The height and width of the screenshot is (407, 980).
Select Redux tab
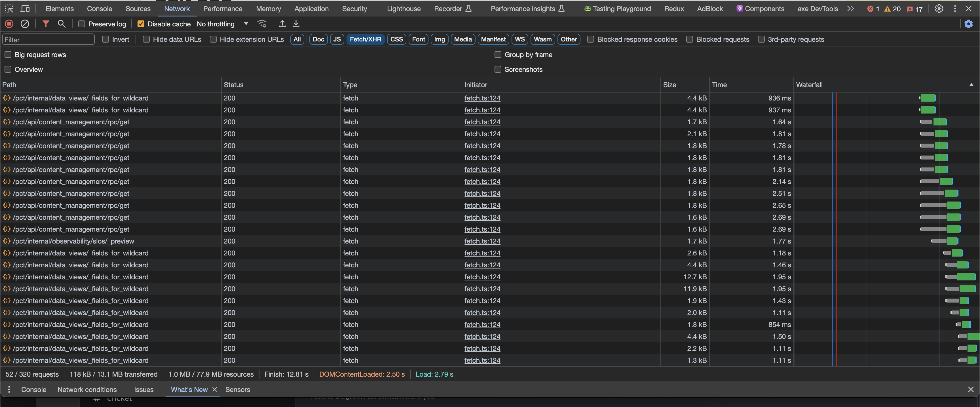coord(674,9)
